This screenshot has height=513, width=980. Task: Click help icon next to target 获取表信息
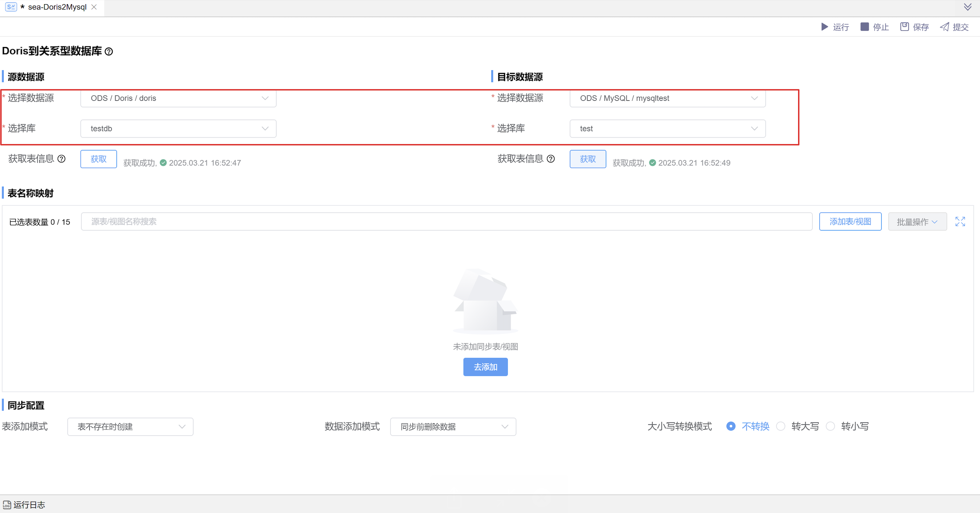point(551,159)
